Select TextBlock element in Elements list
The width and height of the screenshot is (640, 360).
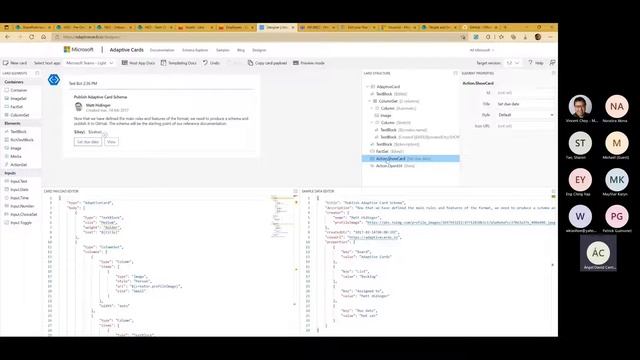(x=18, y=131)
